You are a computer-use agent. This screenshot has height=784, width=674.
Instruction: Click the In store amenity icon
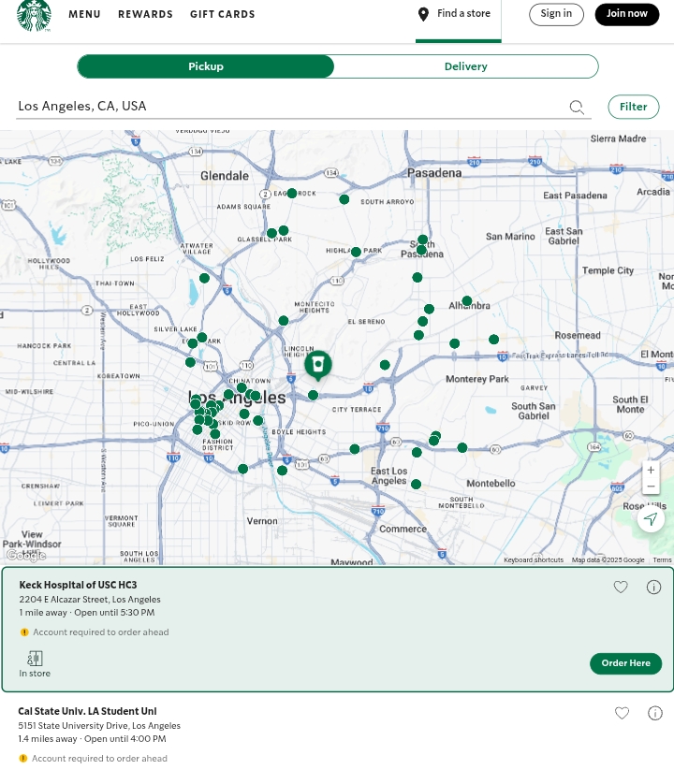pyautogui.click(x=35, y=659)
